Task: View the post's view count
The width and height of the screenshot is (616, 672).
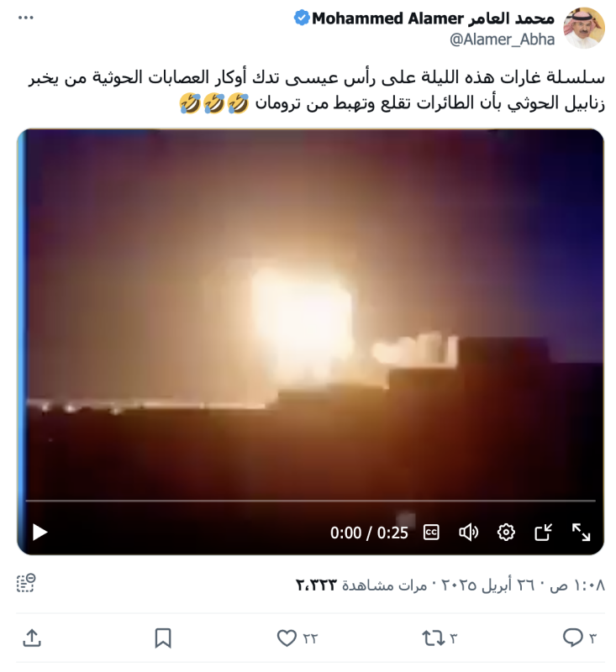Action: [x=361, y=585]
